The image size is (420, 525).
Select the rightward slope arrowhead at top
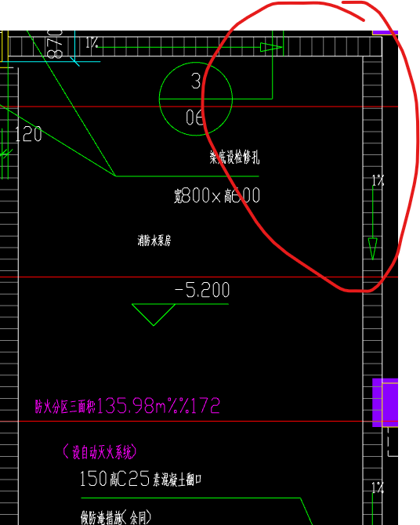pyautogui.click(x=271, y=47)
